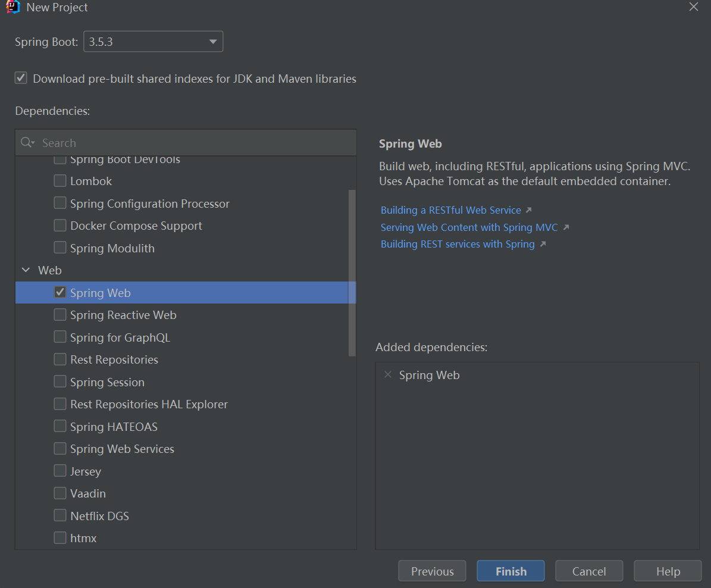Enable Spring Configuration Processor checkbox
This screenshot has width=711, height=588.
pos(60,203)
